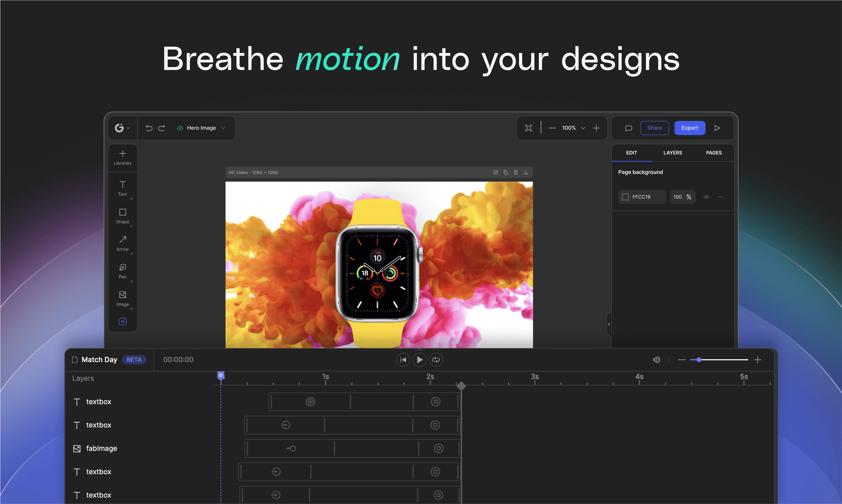Switch to the LAYERS tab
The image size is (842, 504).
tap(673, 153)
